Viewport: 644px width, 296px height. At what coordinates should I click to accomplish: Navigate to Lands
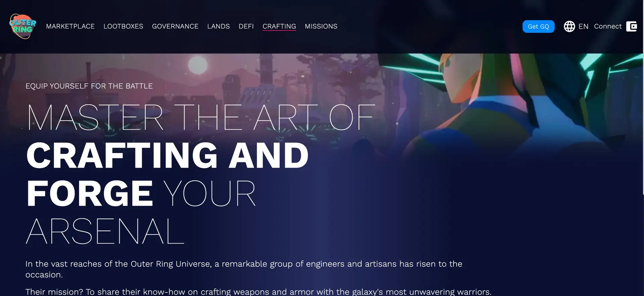pyautogui.click(x=218, y=26)
